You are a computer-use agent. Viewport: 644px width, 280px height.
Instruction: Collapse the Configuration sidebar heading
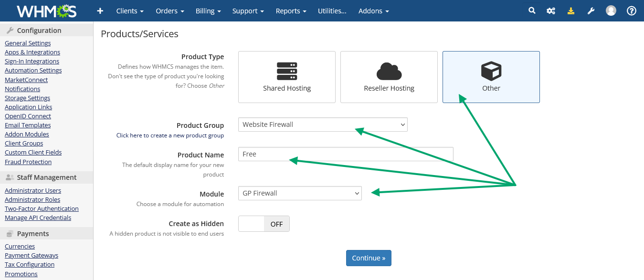pyautogui.click(x=46, y=31)
